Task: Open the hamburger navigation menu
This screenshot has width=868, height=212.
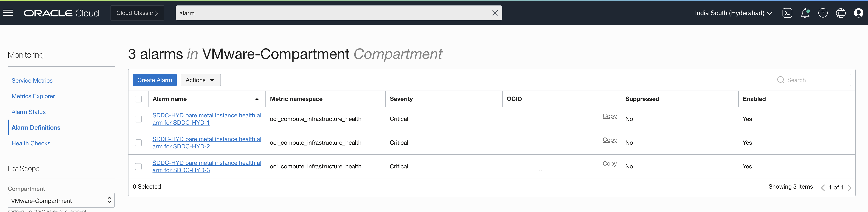Action: pyautogui.click(x=8, y=13)
